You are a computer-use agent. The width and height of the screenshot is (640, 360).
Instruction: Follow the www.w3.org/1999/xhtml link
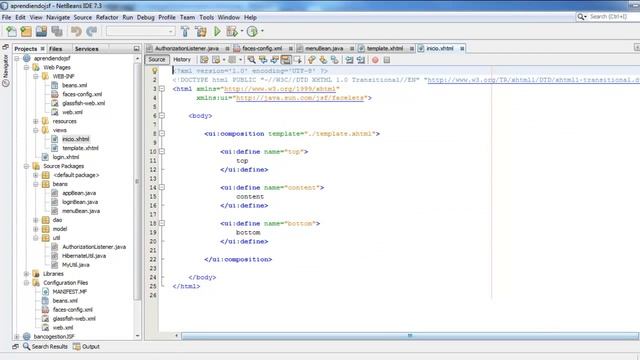[280, 89]
